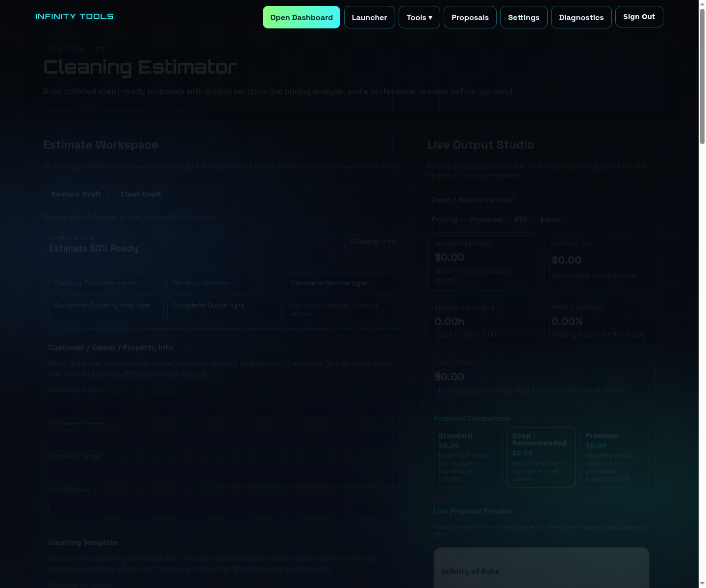Expand the Tools dropdown menu

click(x=419, y=17)
